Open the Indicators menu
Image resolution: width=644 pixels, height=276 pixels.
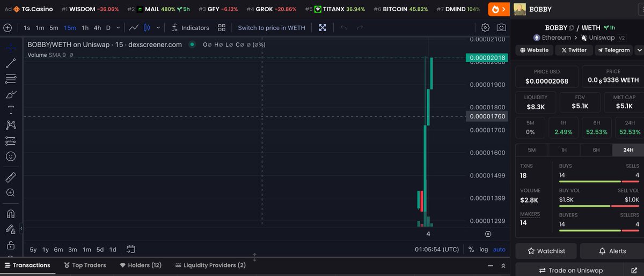(x=190, y=28)
